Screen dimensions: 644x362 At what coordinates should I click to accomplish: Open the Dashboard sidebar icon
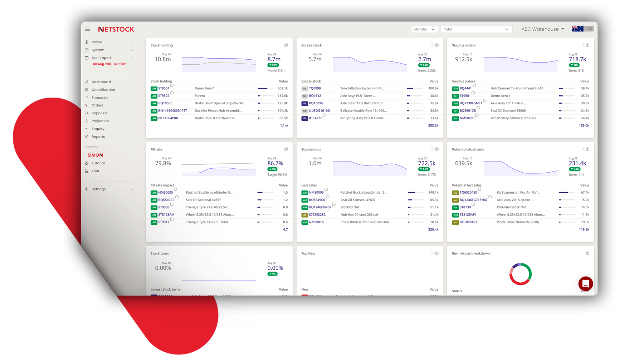tap(87, 81)
